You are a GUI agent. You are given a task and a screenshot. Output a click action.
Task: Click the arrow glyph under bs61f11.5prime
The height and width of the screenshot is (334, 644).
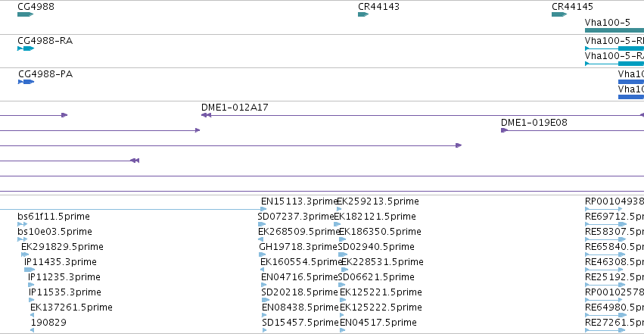pos(22,224)
